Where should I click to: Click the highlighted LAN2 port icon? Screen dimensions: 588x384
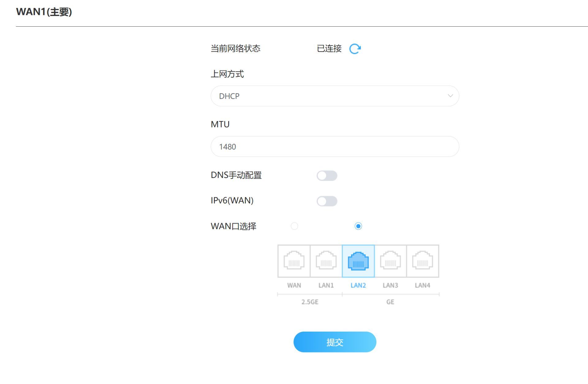pyautogui.click(x=358, y=261)
